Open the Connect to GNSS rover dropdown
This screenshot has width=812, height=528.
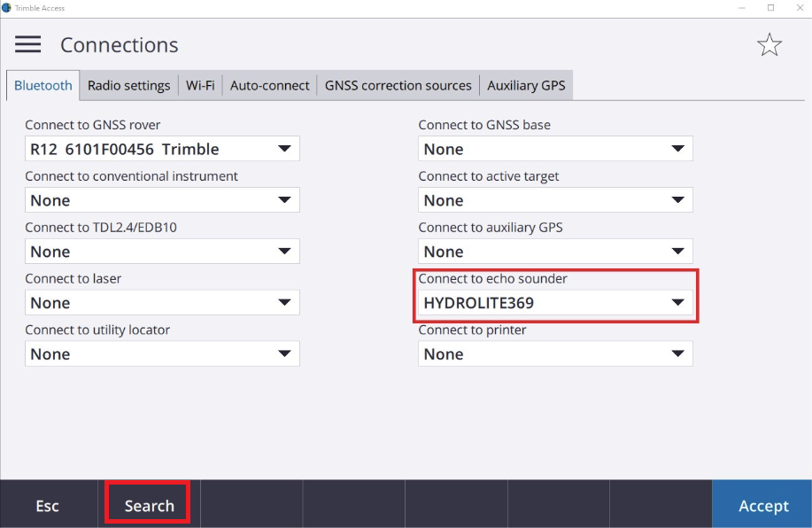pyautogui.click(x=162, y=149)
